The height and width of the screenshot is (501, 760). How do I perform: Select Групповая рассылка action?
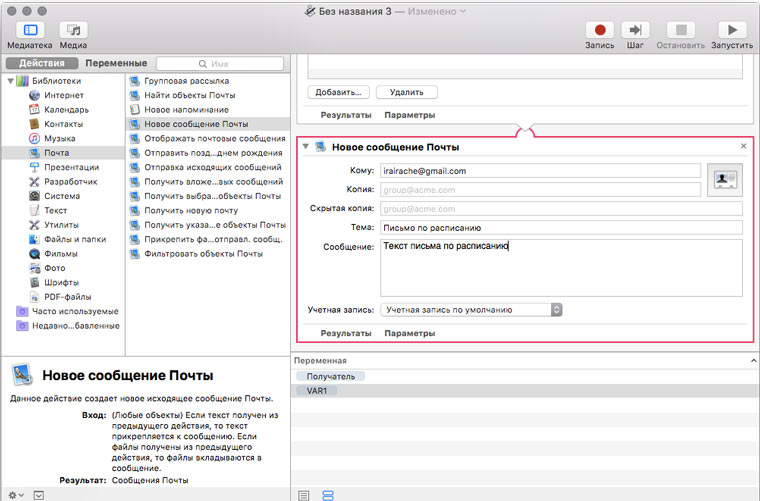point(186,81)
